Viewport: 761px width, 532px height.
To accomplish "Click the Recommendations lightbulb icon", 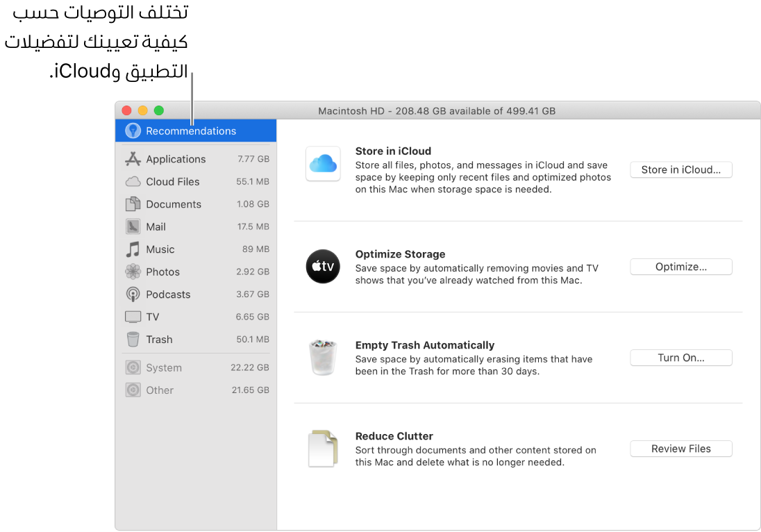I will tap(133, 131).
